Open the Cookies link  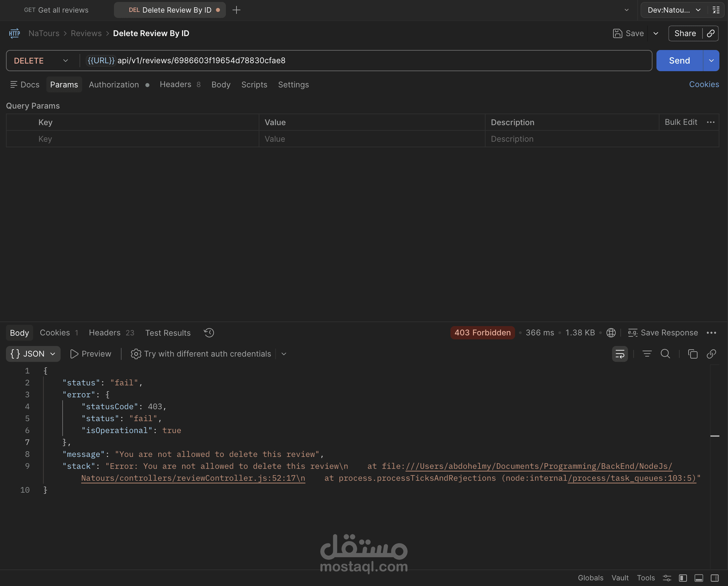704,84
